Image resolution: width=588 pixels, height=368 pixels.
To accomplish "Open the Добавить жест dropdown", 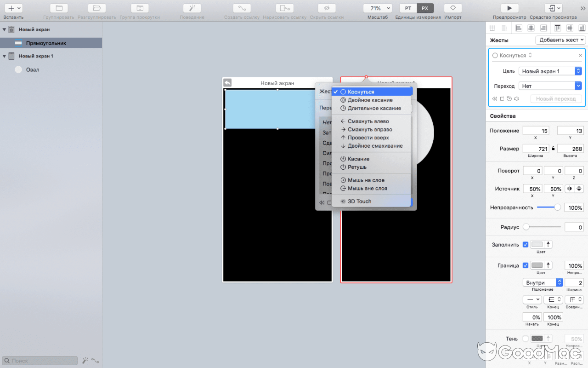I will click(x=560, y=40).
